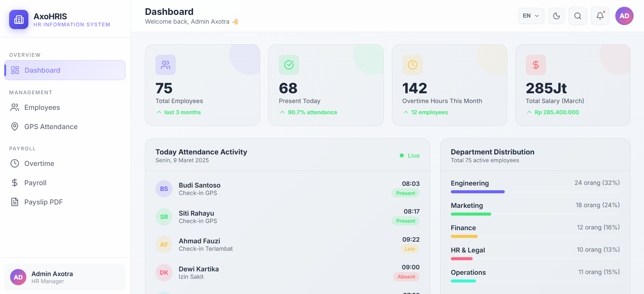Image resolution: width=644 pixels, height=294 pixels.
Task: Open Payslip PDF sidebar item
Action: click(x=65, y=202)
